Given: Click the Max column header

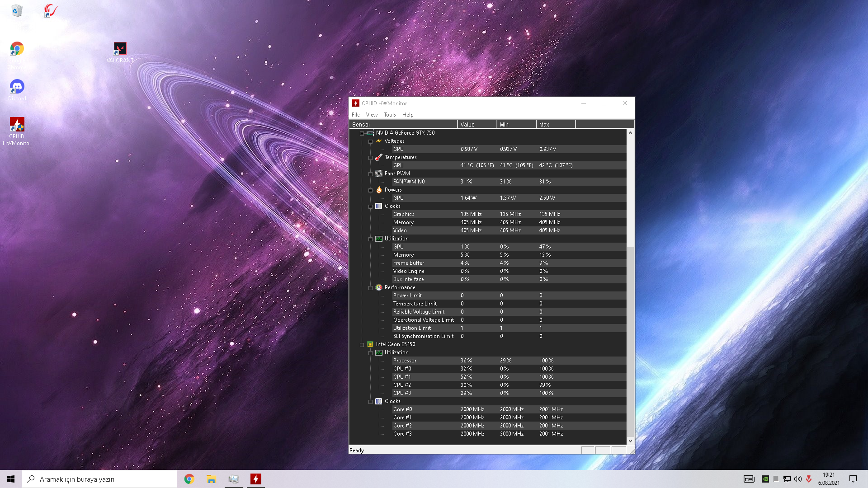Looking at the screenshot, I should point(555,124).
